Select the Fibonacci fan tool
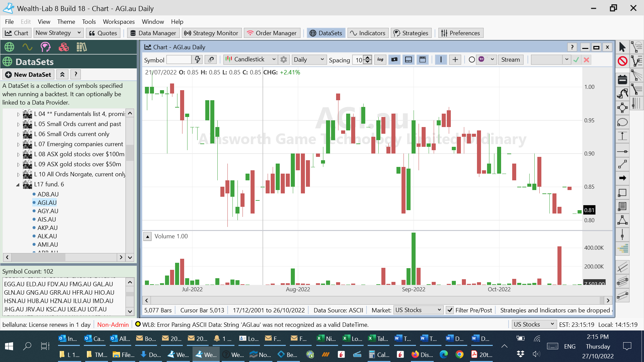Image resolution: width=644 pixels, height=362 pixels. tap(637, 75)
